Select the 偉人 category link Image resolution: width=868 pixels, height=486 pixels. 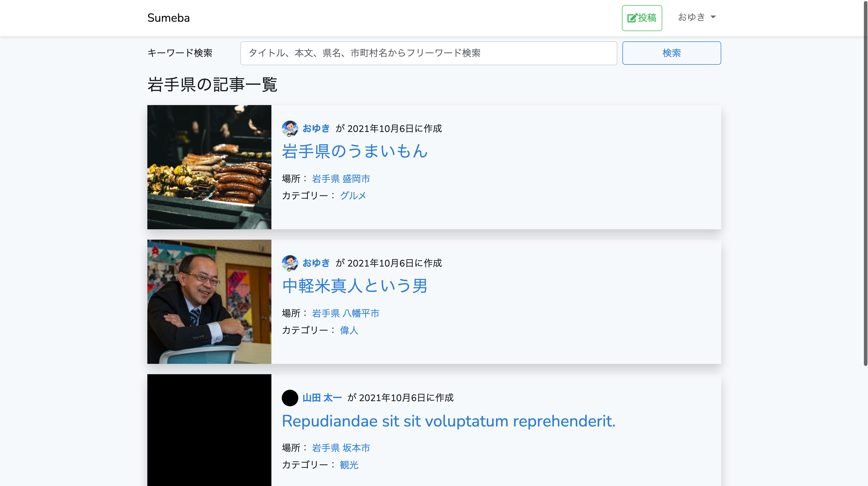[x=349, y=330]
